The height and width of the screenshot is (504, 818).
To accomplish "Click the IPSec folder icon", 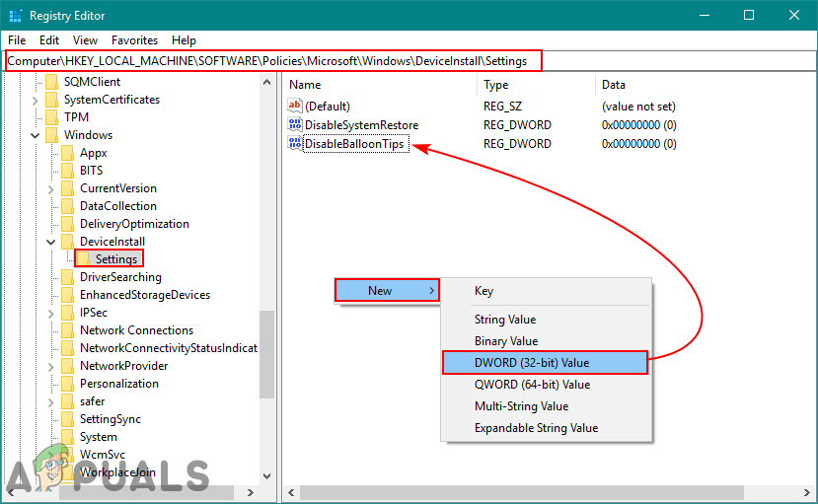I will 67,313.
